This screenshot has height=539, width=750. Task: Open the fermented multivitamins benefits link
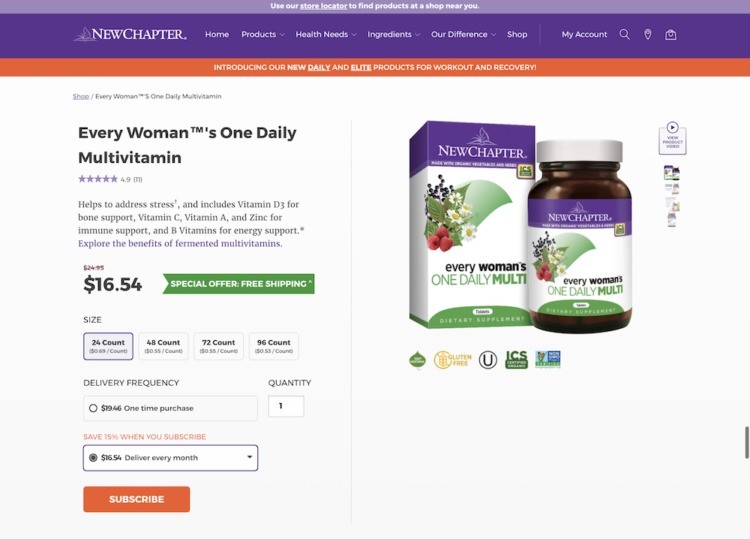point(180,243)
